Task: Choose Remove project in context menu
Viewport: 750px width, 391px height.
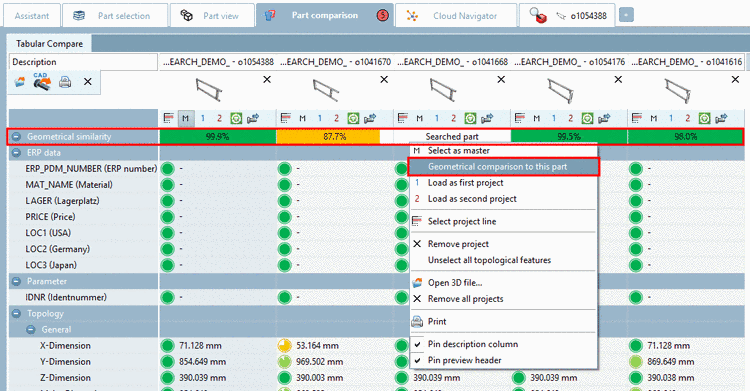Action: (504, 244)
